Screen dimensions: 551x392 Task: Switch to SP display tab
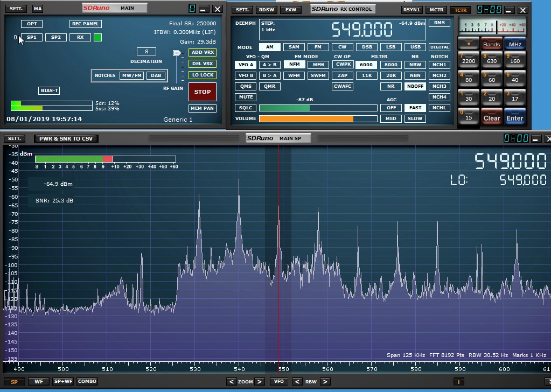(x=14, y=381)
